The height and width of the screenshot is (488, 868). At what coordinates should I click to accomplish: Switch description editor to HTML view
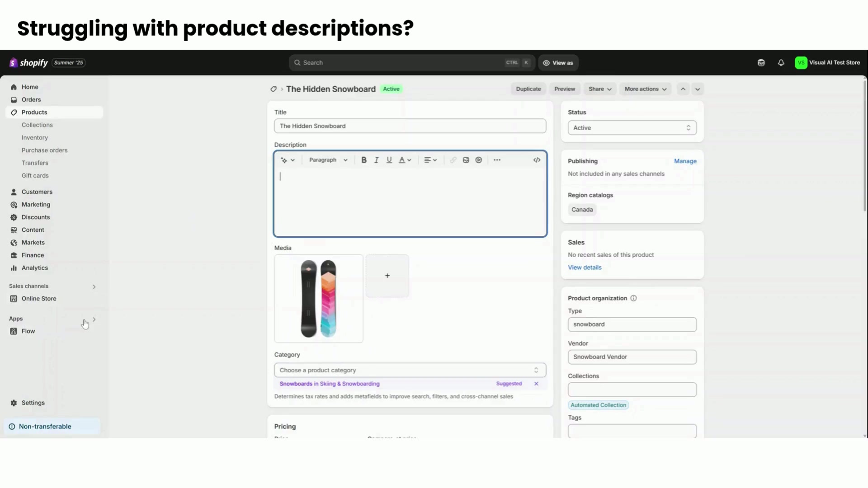537,160
